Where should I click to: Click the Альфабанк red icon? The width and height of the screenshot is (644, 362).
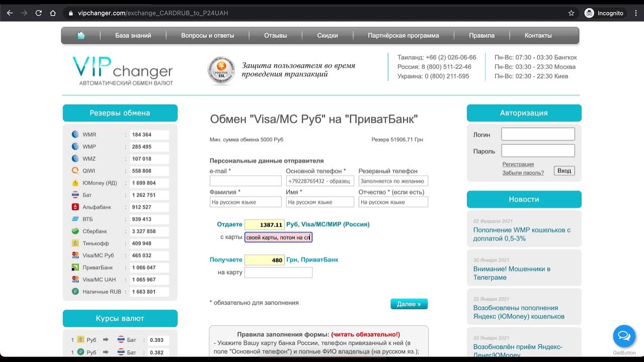75,207
